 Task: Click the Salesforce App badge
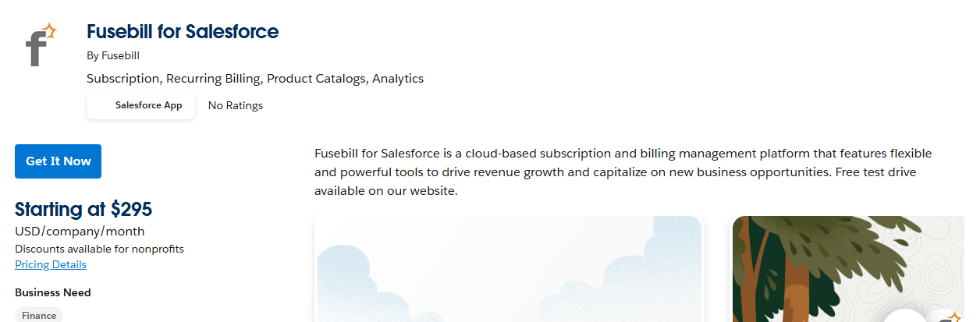[141, 105]
